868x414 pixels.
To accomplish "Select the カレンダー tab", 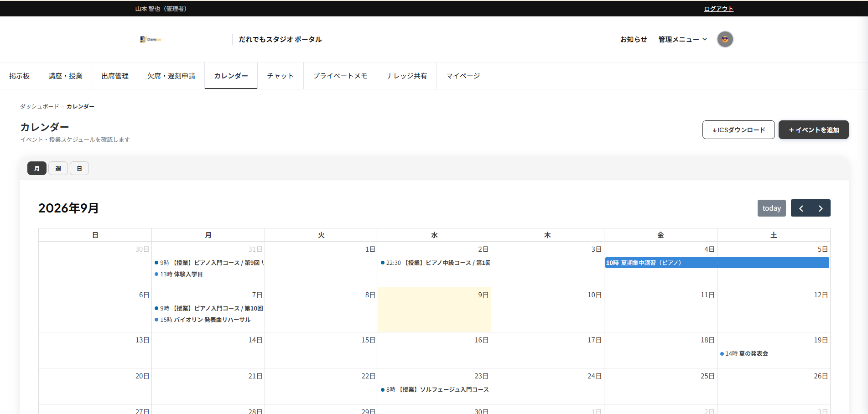I will pyautogui.click(x=231, y=76).
